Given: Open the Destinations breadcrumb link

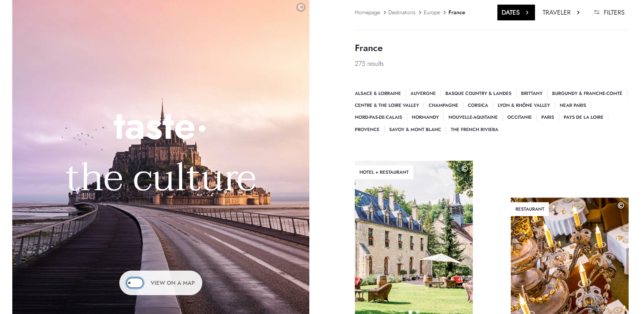Looking at the screenshot, I should pyautogui.click(x=402, y=13).
